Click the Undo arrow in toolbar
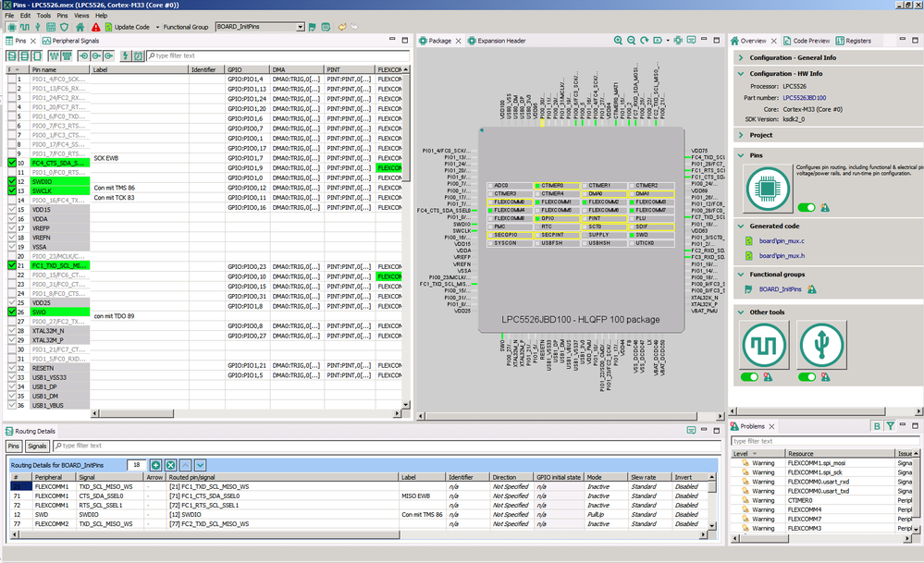Image resolution: width=924 pixels, height=563 pixels. click(342, 27)
